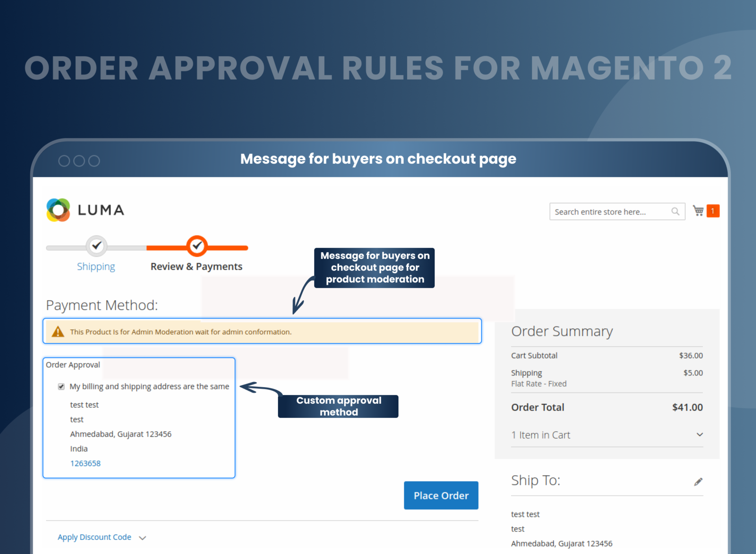
Task: Click the warning triangle icon in message
Action: [58, 332]
